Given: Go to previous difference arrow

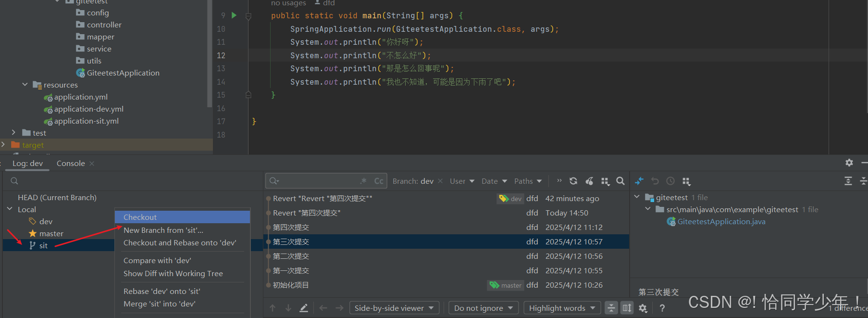Looking at the screenshot, I should (x=273, y=308).
